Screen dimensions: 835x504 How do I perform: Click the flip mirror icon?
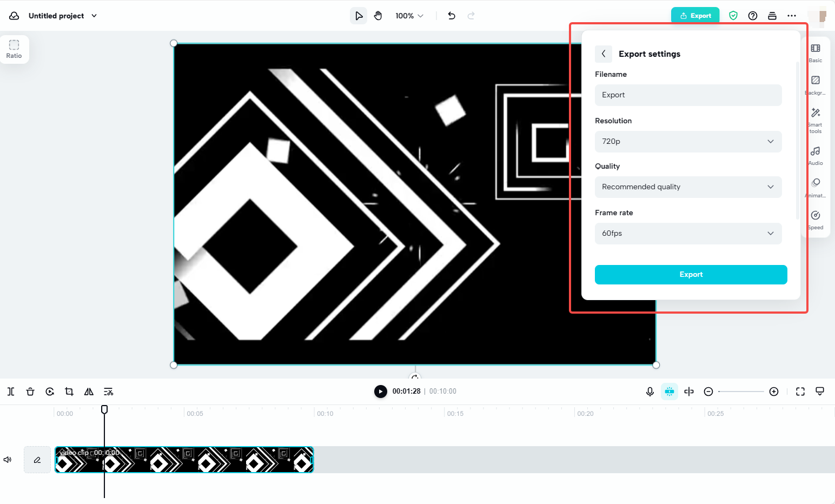89,392
